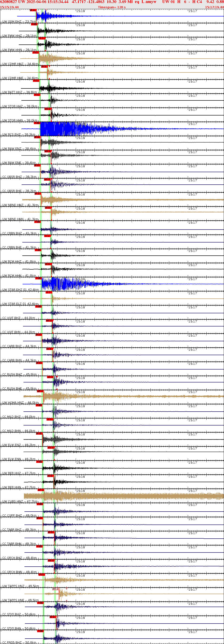This screenshot has width=224, height=644.
Task: Select CC CARB BHN 44.3km station label
Action: click(20, 361)
